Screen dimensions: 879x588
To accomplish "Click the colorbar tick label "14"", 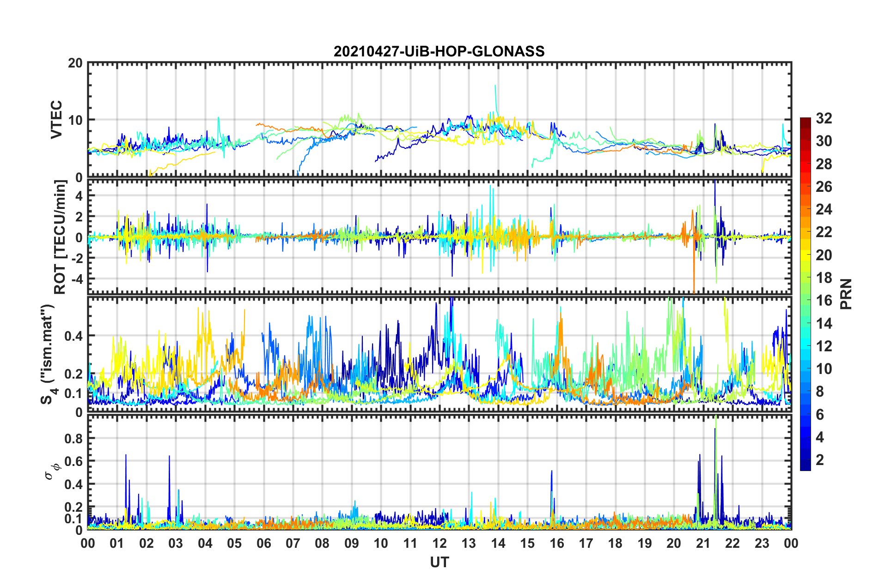I will (x=824, y=323).
